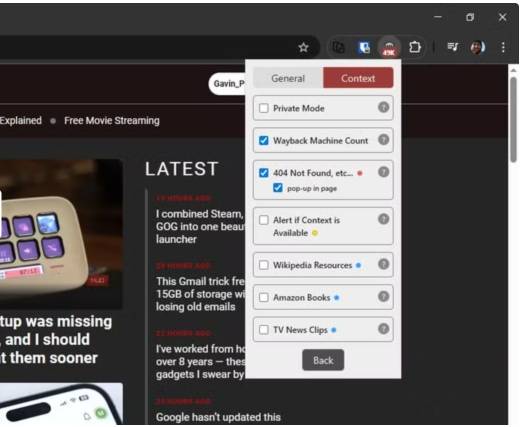Switch to the General tab

(288, 78)
